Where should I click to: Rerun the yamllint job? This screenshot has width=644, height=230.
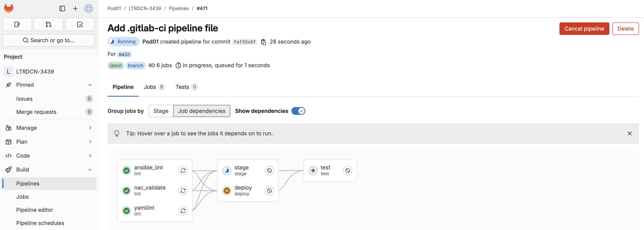click(183, 211)
